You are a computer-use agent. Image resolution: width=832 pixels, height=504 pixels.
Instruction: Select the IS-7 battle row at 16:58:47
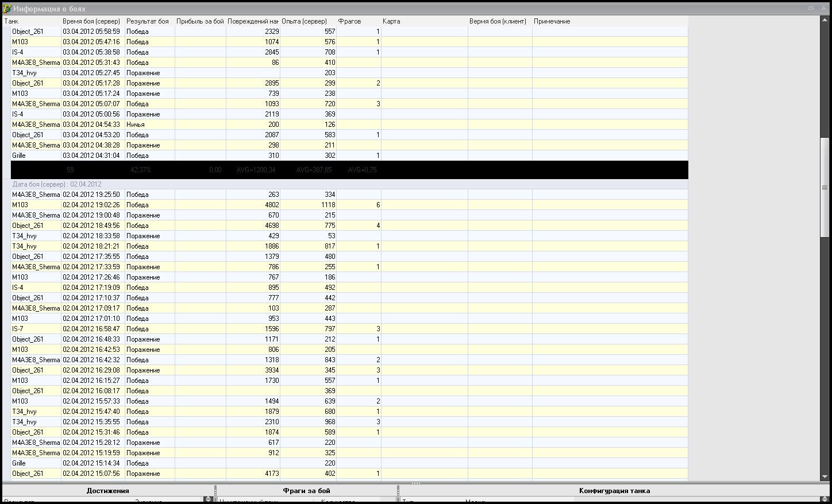(x=349, y=329)
